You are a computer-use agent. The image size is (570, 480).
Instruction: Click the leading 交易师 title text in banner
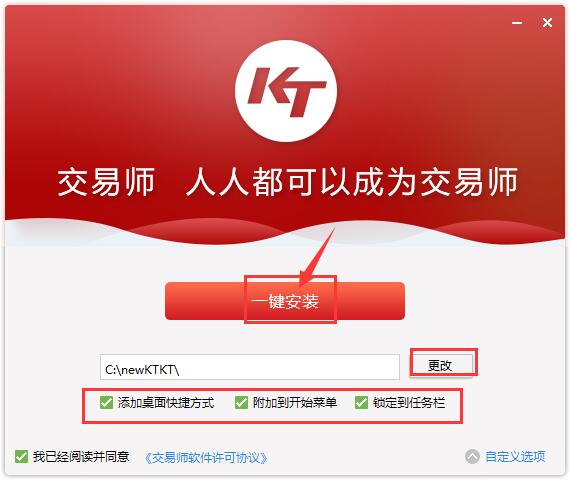[106, 182]
